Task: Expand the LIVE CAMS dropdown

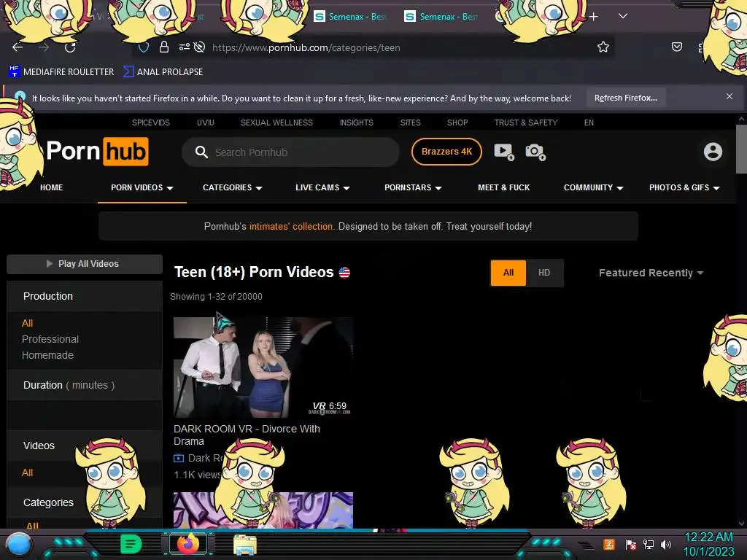Action: [x=322, y=187]
